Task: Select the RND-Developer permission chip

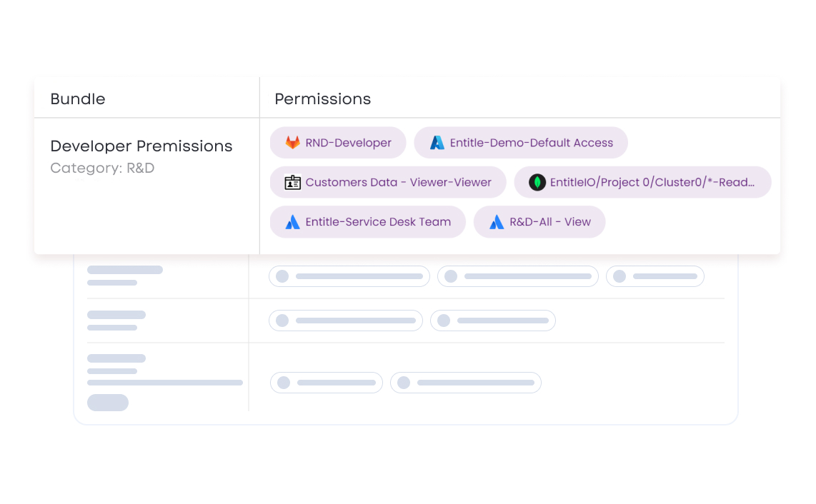Action: [x=338, y=143]
